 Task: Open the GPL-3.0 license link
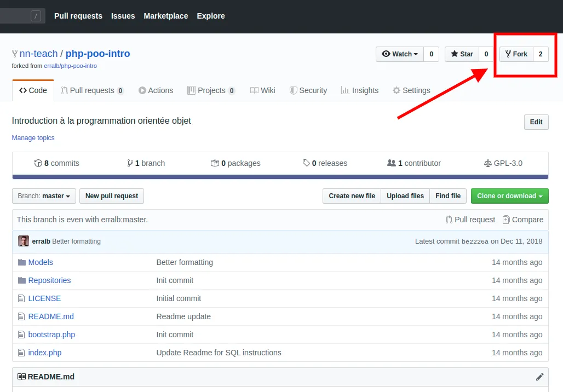click(x=503, y=163)
